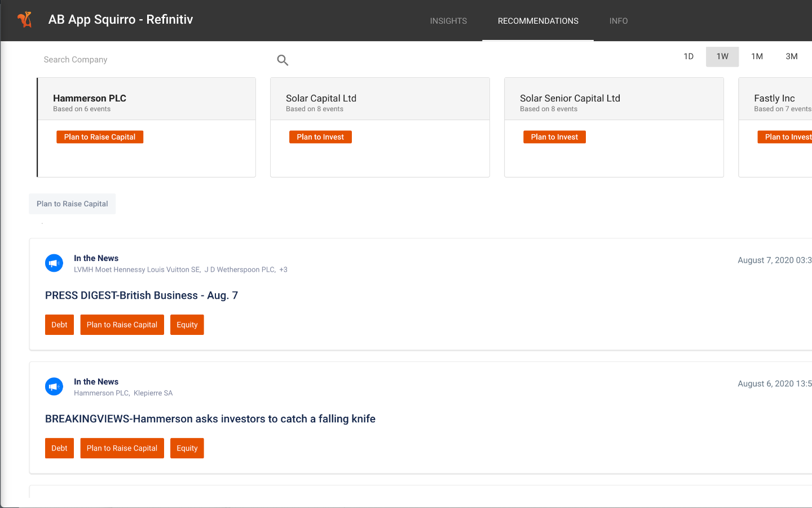Open the Solar Senior Capital Ltd card
The width and height of the screenshot is (812, 508).
(x=614, y=127)
